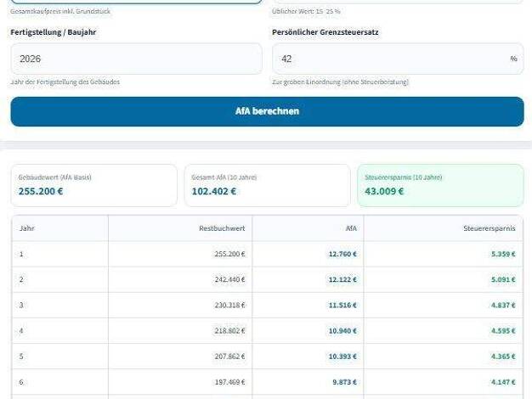Select the 10.940 € AfA cell in year 4
Image resolution: width=532 pixels, height=399 pixels.
342,330
